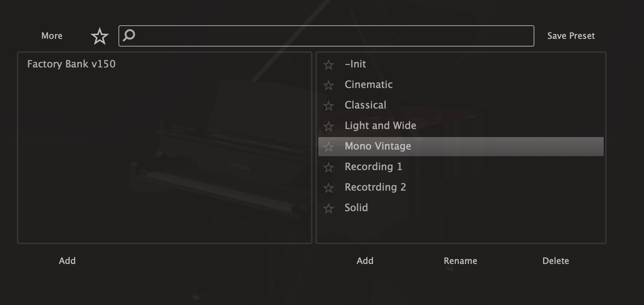The height and width of the screenshot is (305, 644).
Task: Toggle favorite star for Light and Wide
Action: (x=329, y=126)
